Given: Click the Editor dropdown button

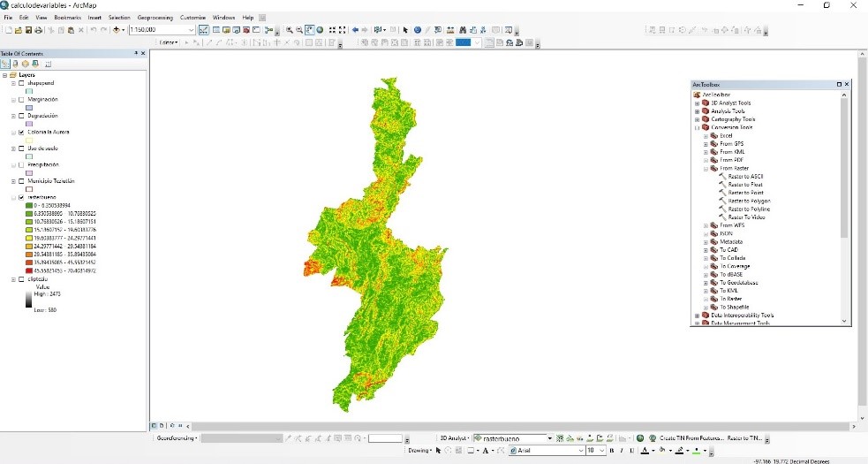Looking at the screenshot, I should [170, 42].
